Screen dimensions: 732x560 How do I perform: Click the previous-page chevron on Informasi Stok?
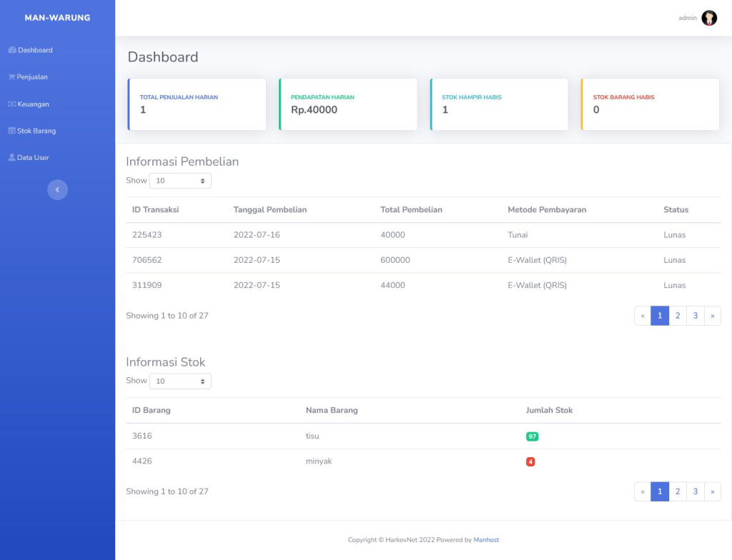(x=643, y=491)
